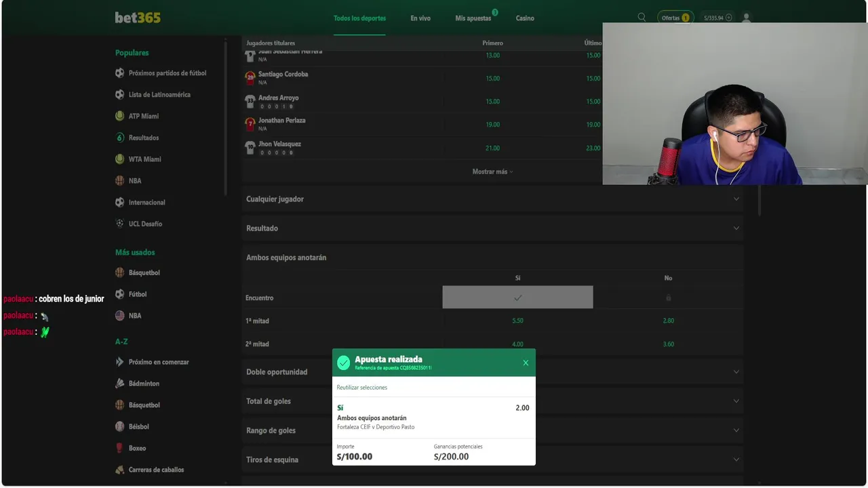This screenshot has width=868, height=488.
Task: Select Andres Arroyo Primero odds 15.00
Action: coord(493,102)
